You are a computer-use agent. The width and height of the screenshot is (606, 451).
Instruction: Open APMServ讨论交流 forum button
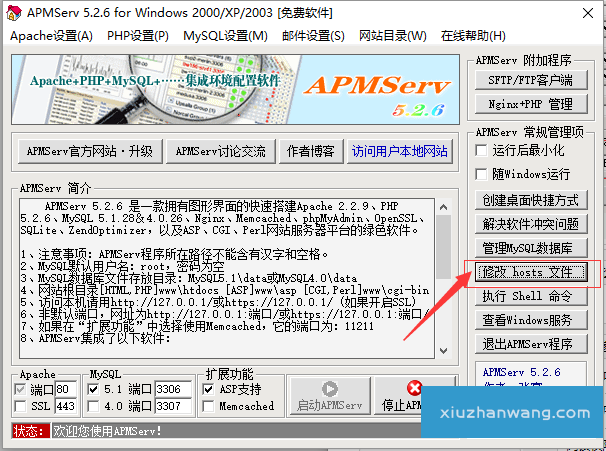pyautogui.click(x=221, y=151)
